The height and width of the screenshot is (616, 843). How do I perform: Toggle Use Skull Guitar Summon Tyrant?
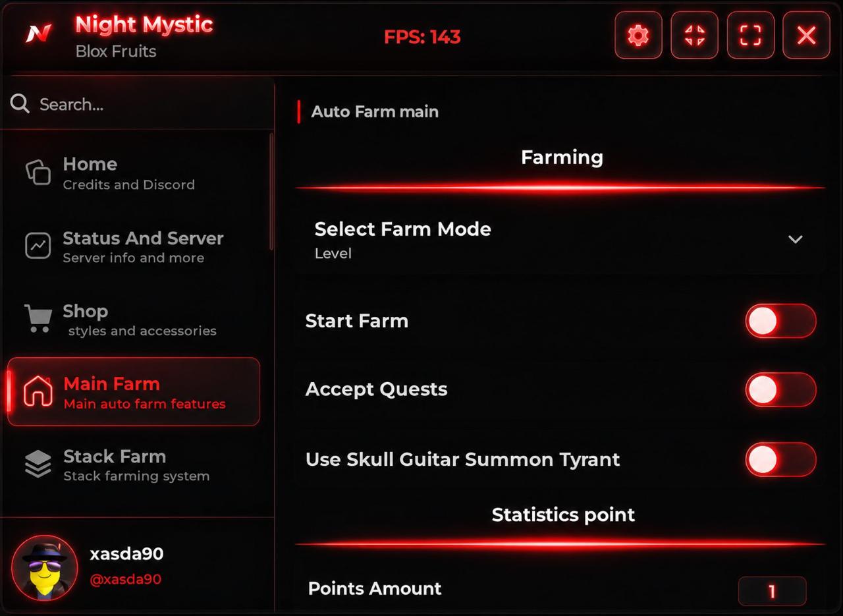[x=780, y=459]
